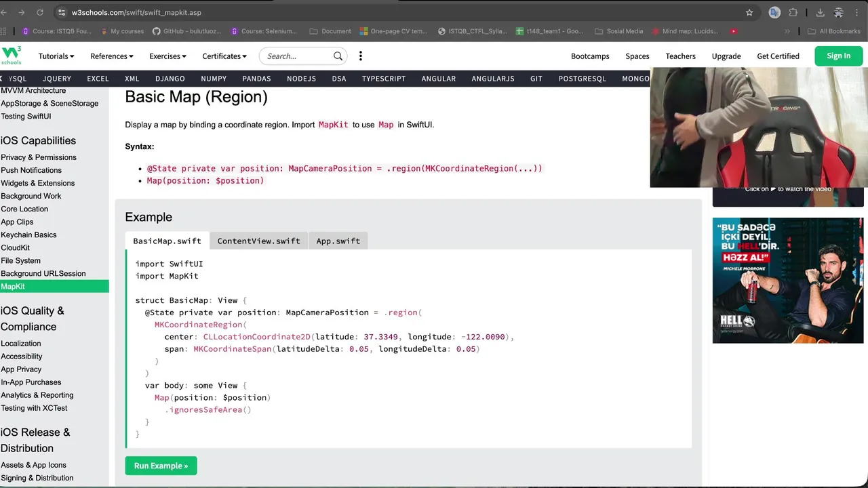Bookmark this page with the star icon

coord(749,12)
